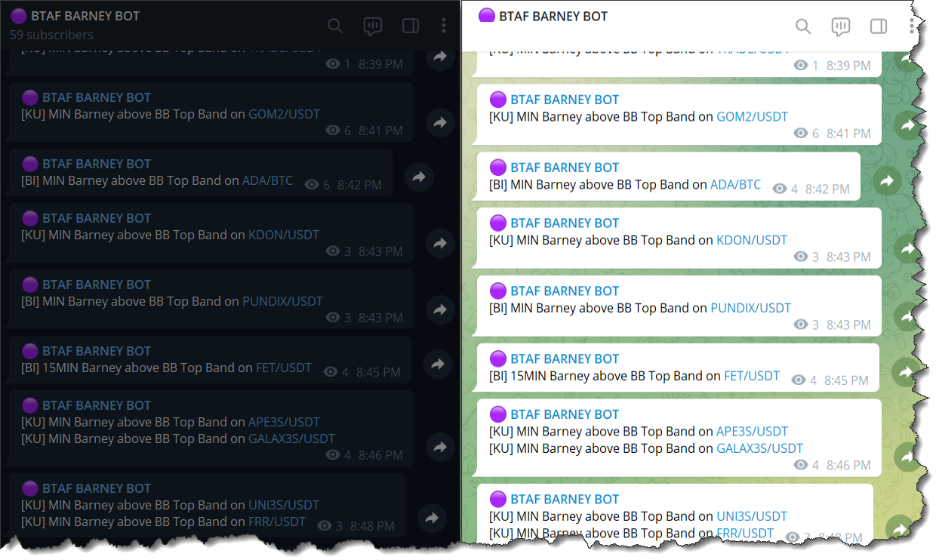Click the 8:42 PM timestamp in light window
This screenshot has height=560, width=936.
pyautogui.click(x=828, y=189)
